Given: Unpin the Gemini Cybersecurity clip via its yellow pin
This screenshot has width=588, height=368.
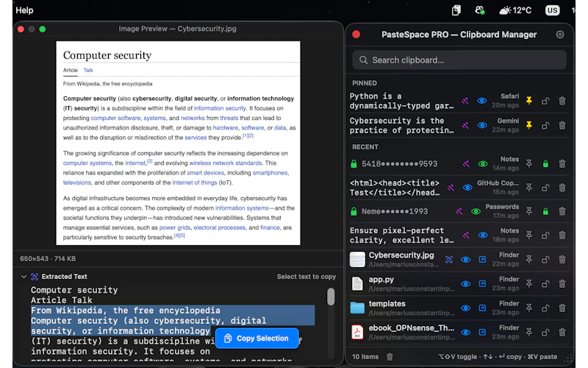Looking at the screenshot, I should pyautogui.click(x=528, y=125).
